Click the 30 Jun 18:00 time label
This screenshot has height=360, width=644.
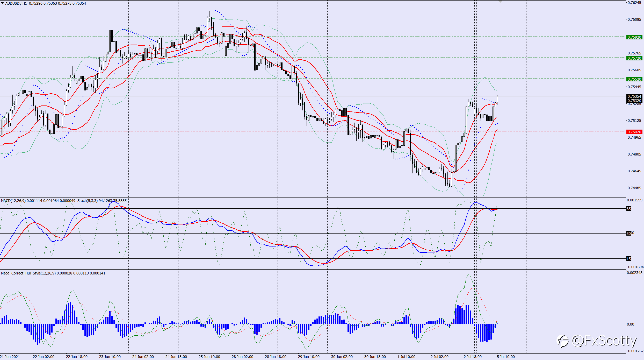coord(375,357)
